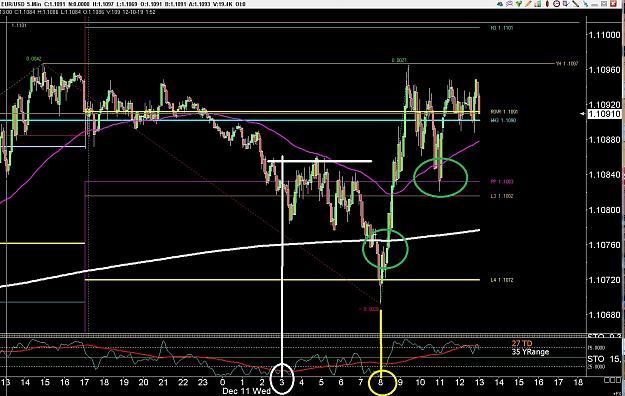Click the 1.10680 price axis label
Viewport: 625px width, 396px height.
[604, 315]
